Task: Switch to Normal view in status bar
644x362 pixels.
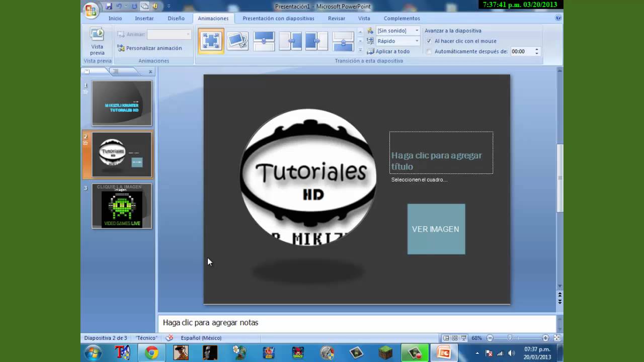Action: 446,338
